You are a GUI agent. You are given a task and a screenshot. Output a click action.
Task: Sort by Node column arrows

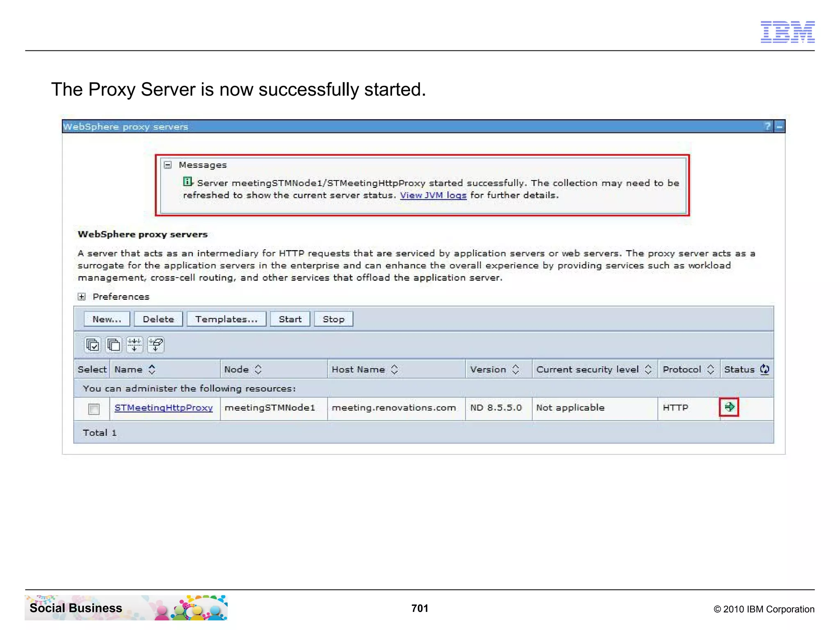pyautogui.click(x=258, y=369)
